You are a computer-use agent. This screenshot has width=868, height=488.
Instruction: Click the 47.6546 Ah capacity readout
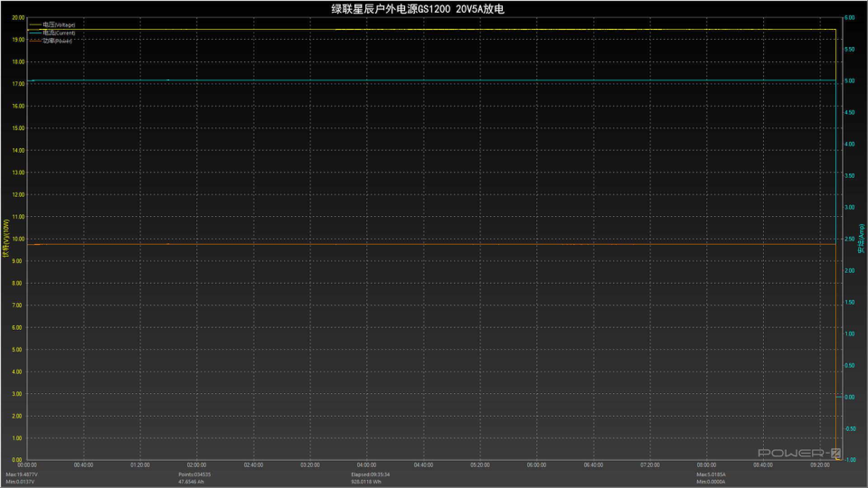point(191,482)
